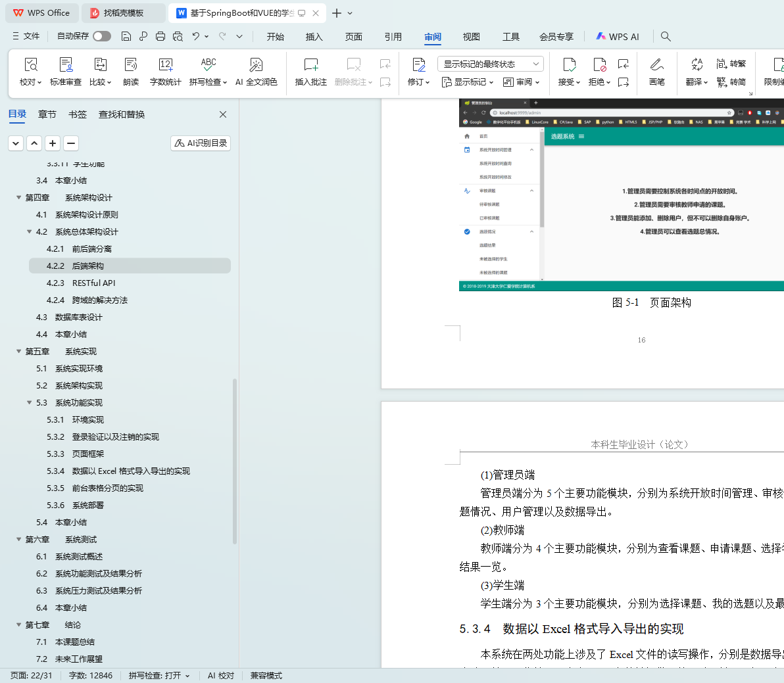Image resolution: width=784 pixels, height=683 pixels.
Task: Jump to 6.2 系统功能测试及结果分析 heading
Action: coord(98,574)
